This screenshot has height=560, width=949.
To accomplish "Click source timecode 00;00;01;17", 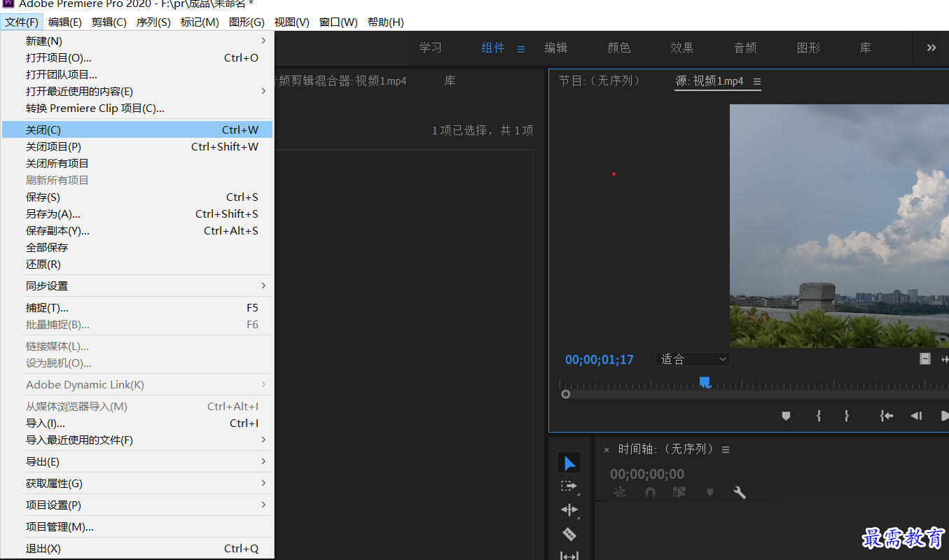I will click(x=600, y=360).
